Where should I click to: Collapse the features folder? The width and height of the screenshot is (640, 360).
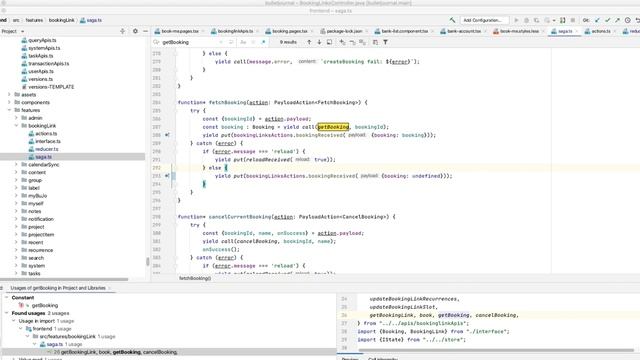click(9, 110)
